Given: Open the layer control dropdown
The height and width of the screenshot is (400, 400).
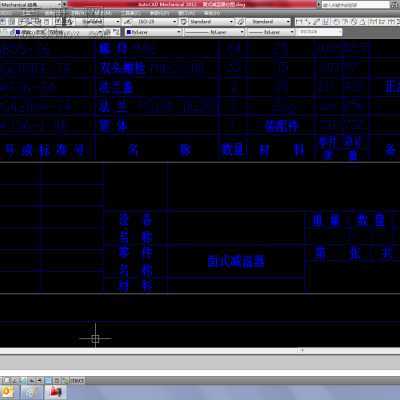Looking at the screenshot, I should (60, 32).
